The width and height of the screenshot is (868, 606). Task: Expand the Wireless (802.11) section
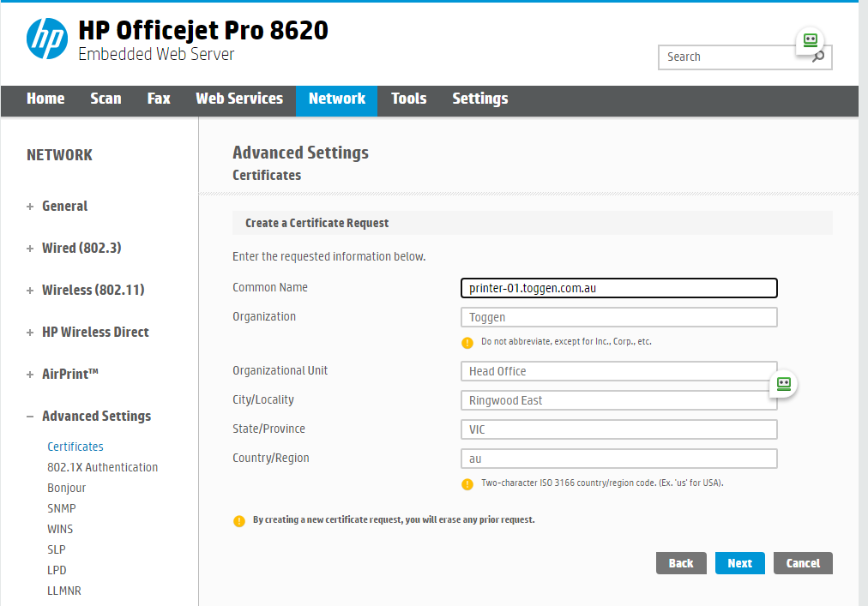pos(30,291)
